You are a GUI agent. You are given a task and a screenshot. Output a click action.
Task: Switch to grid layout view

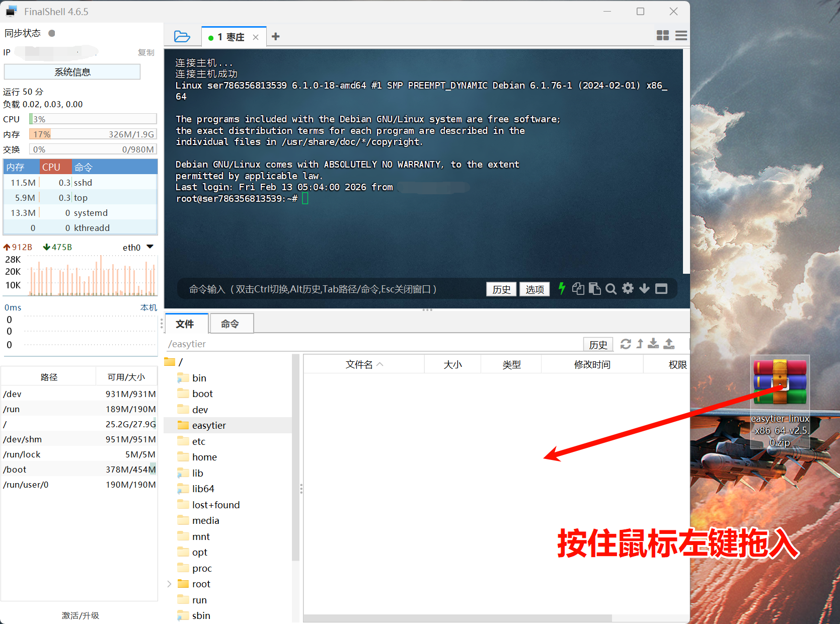[662, 35]
